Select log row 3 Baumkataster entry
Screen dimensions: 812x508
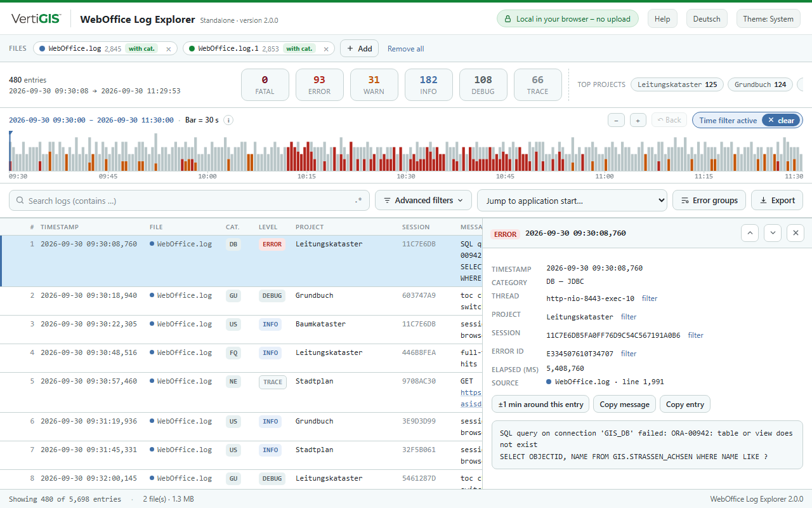241,330
